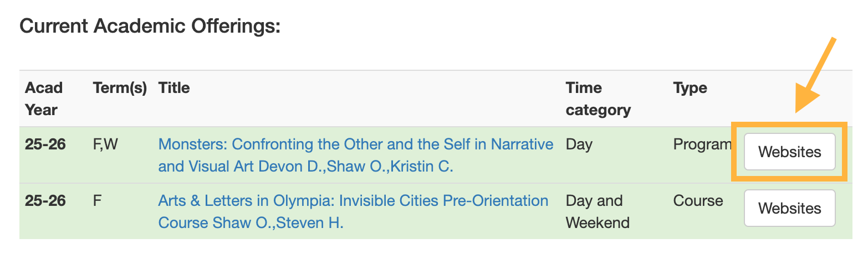Click the Title column header
Screen dimensions: 868x259
tap(174, 88)
